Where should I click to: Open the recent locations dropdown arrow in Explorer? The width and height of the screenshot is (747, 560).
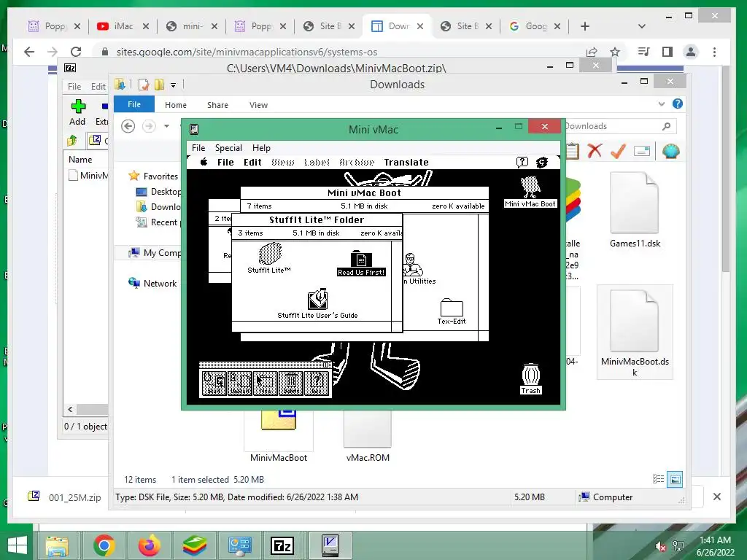pyautogui.click(x=167, y=126)
